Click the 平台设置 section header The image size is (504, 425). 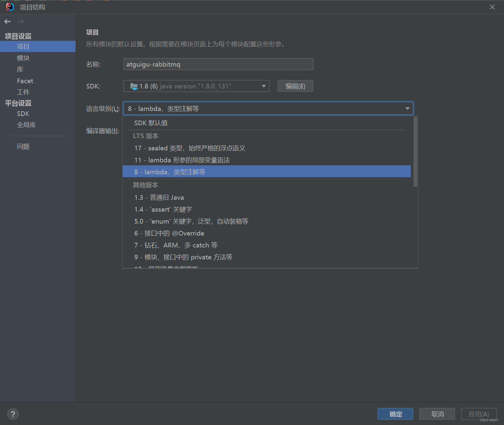18,103
